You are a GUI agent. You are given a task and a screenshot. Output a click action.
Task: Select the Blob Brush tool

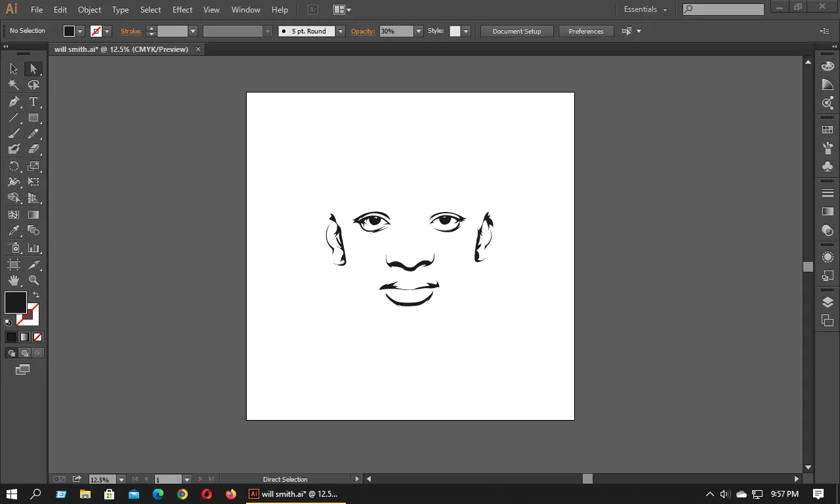tap(14, 150)
